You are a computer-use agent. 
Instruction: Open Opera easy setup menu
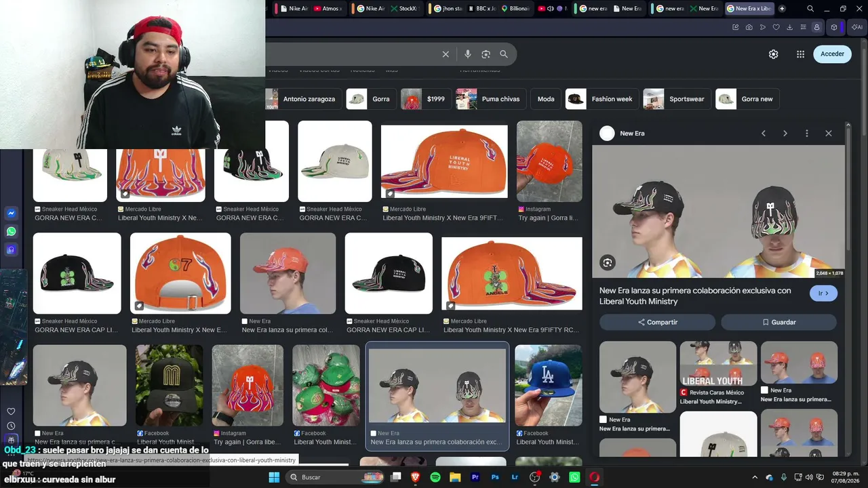(803, 27)
